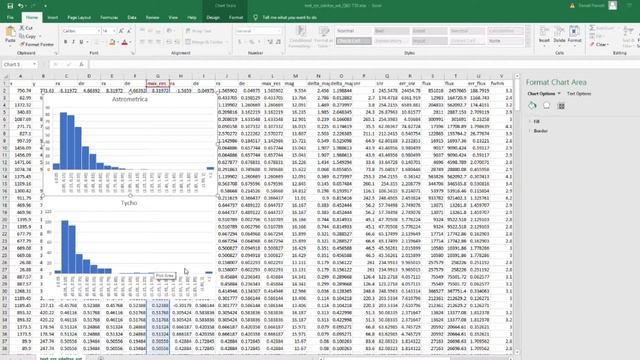This screenshot has width=640, height=360.
Task: Open the Chart Tools Format tab
Action: tap(236, 18)
